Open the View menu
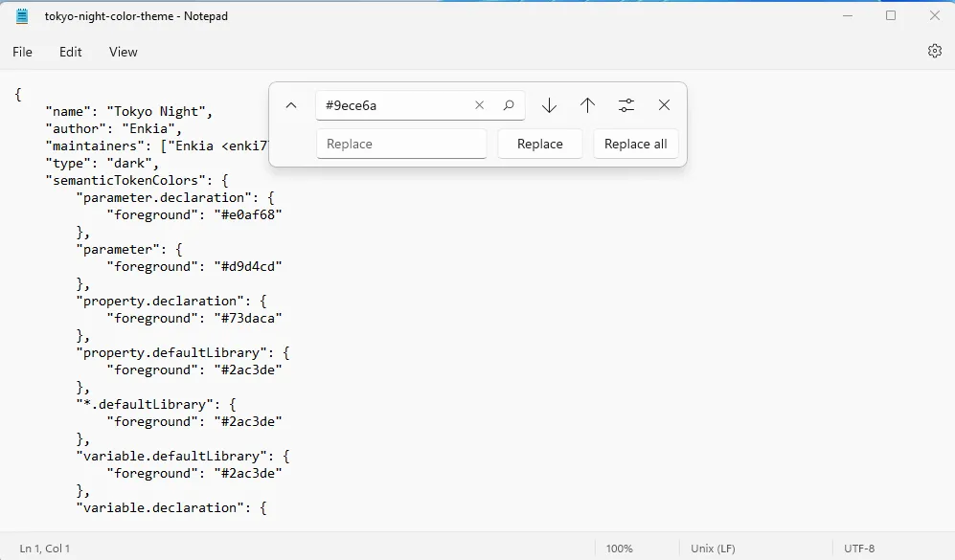 [x=123, y=52]
